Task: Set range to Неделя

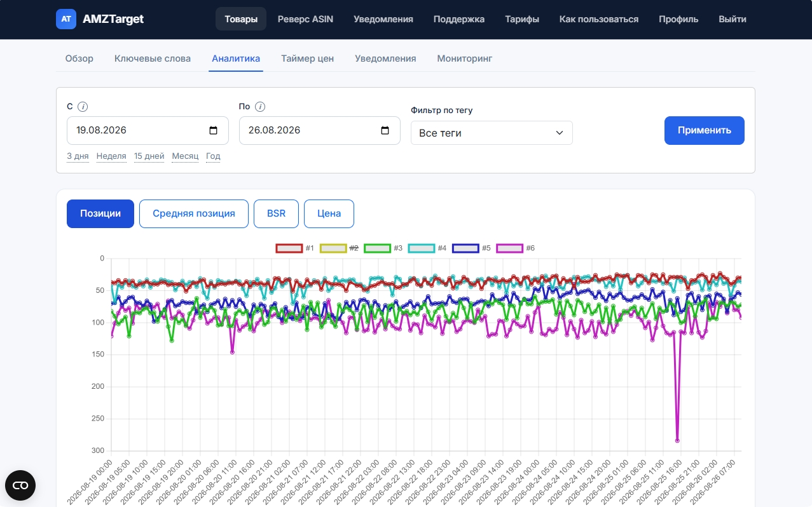Action: pos(111,156)
